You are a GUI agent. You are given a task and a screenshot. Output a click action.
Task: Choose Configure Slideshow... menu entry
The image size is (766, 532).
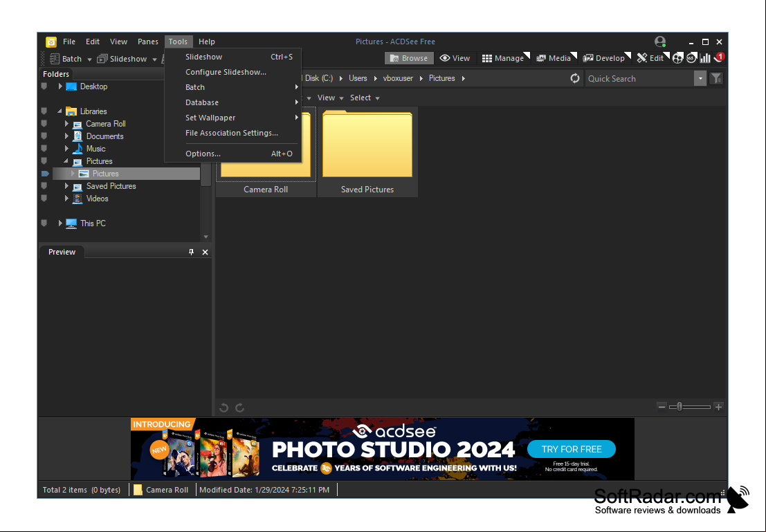[x=233, y=72]
